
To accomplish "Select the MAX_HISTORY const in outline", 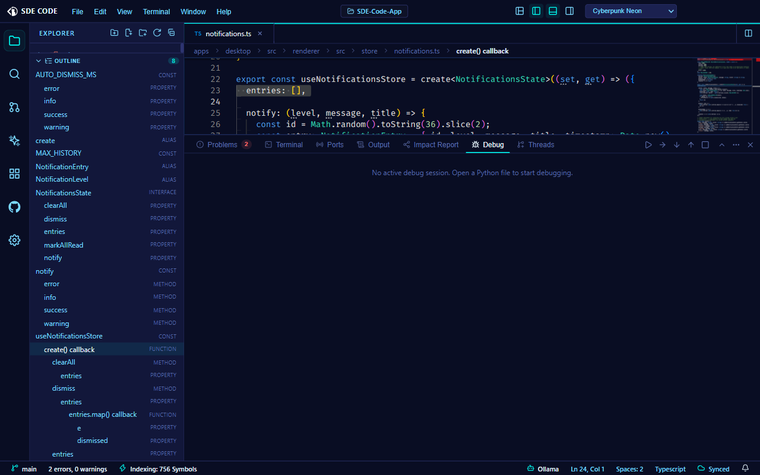I will click(106, 153).
